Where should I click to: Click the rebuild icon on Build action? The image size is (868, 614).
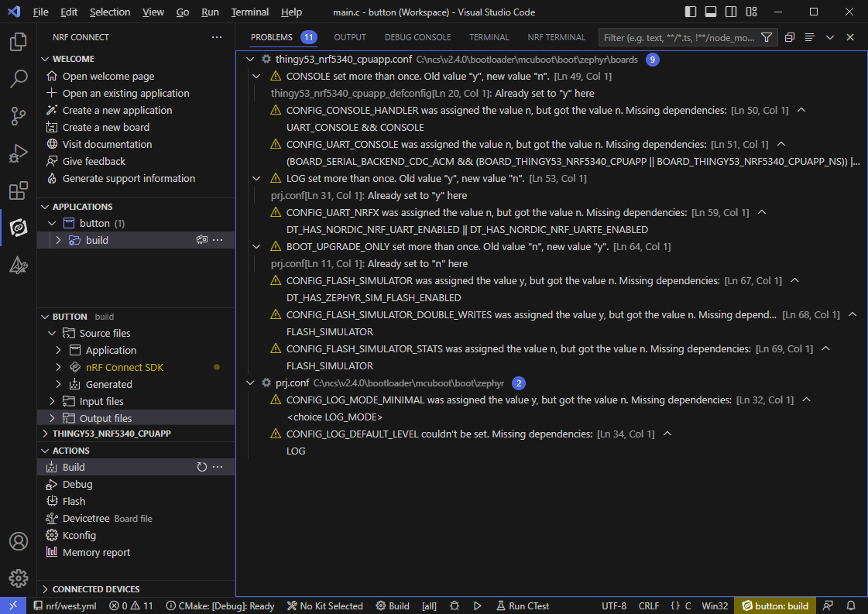click(202, 468)
